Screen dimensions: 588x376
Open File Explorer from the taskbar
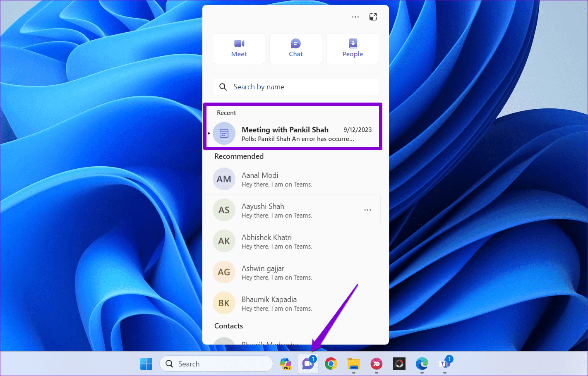point(353,364)
